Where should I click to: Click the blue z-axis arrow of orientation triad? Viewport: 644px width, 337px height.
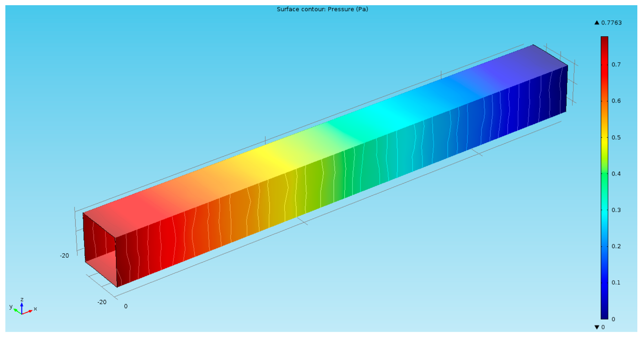pyautogui.click(x=22, y=307)
